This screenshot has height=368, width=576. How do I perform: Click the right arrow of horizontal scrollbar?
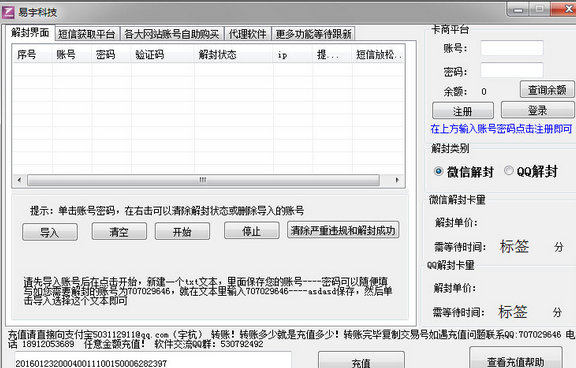pyautogui.click(x=397, y=180)
